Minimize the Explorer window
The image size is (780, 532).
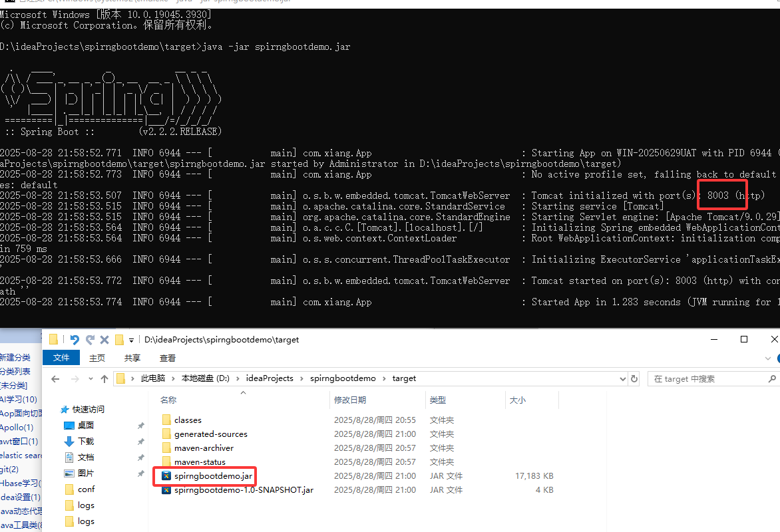click(x=714, y=339)
